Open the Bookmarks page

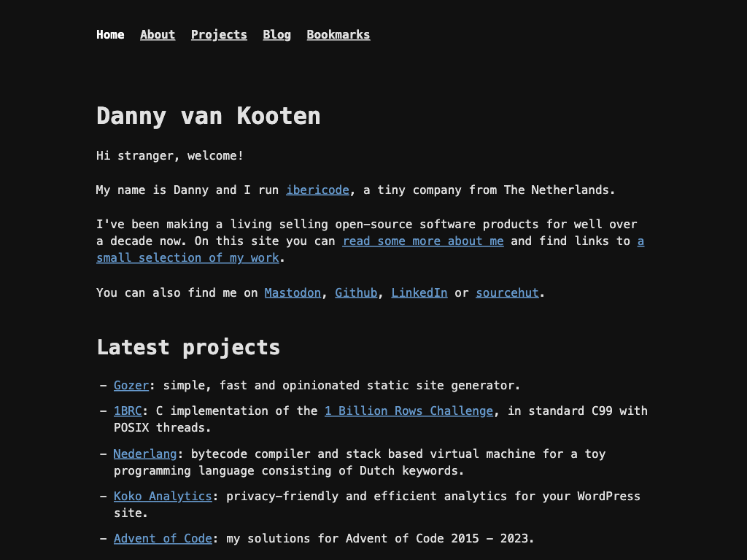click(x=338, y=34)
